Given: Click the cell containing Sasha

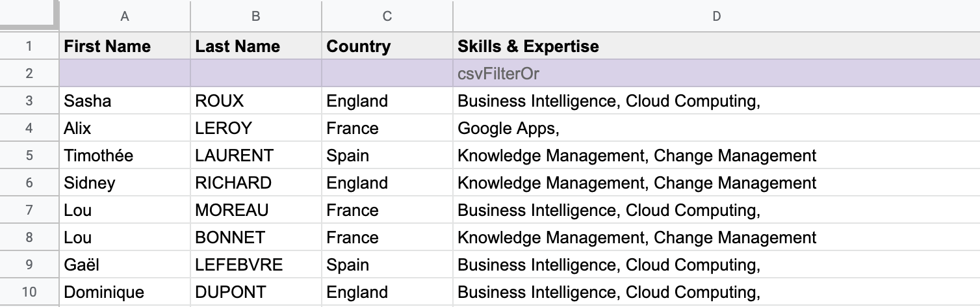Looking at the screenshot, I should click(125, 101).
